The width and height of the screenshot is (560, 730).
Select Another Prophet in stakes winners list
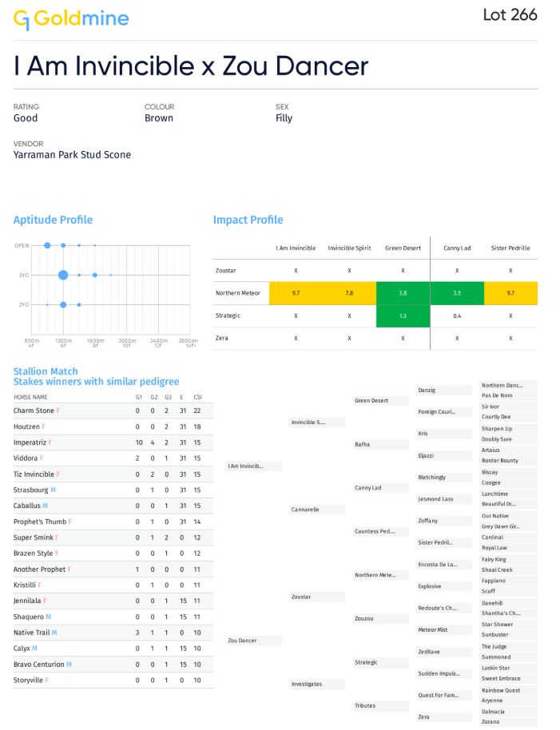[40, 569]
